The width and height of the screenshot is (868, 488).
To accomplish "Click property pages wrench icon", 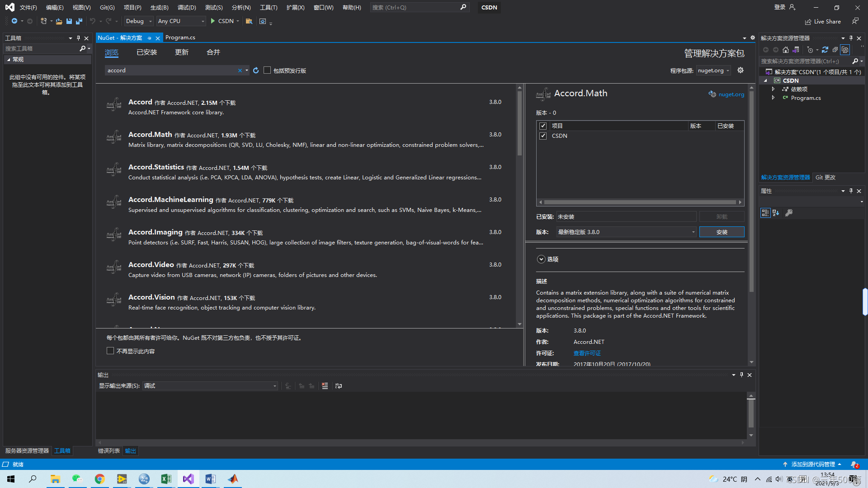I will [789, 213].
